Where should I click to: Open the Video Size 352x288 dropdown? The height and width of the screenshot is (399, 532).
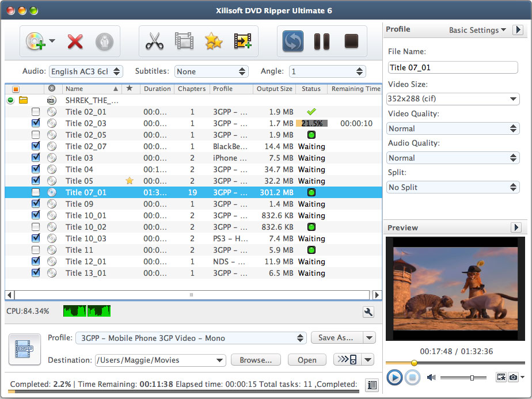tap(453, 99)
